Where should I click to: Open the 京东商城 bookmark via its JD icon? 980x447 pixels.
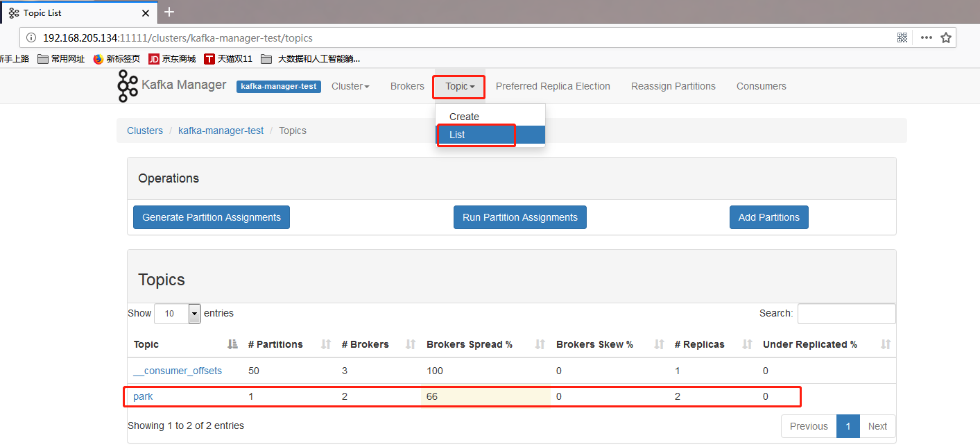click(x=154, y=59)
